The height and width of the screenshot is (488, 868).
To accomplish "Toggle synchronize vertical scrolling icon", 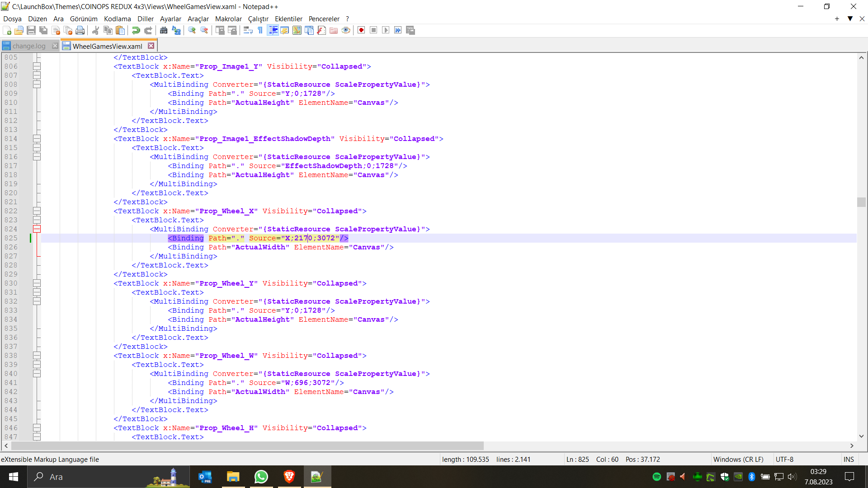I will click(220, 30).
